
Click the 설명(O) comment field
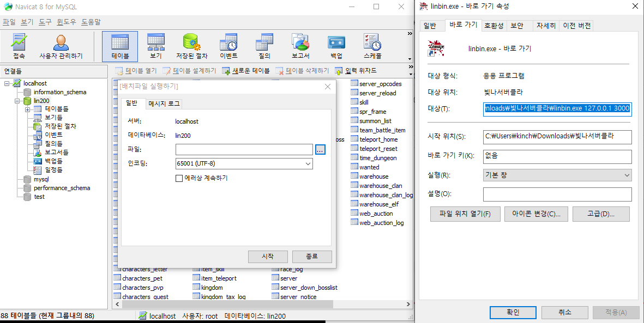[557, 194]
